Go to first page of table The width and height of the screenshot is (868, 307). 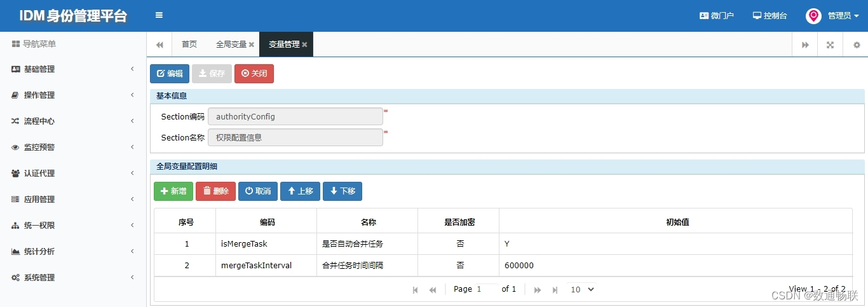tap(416, 290)
